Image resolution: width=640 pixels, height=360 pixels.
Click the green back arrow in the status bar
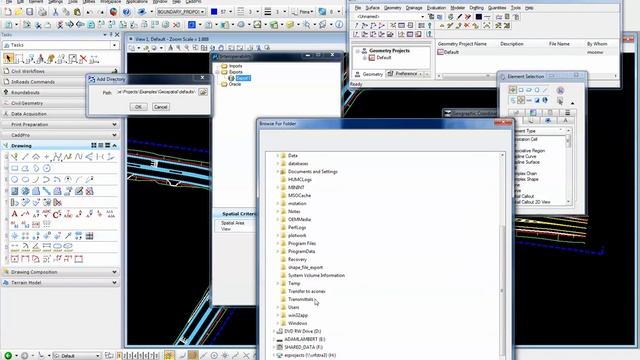point(8,356)
